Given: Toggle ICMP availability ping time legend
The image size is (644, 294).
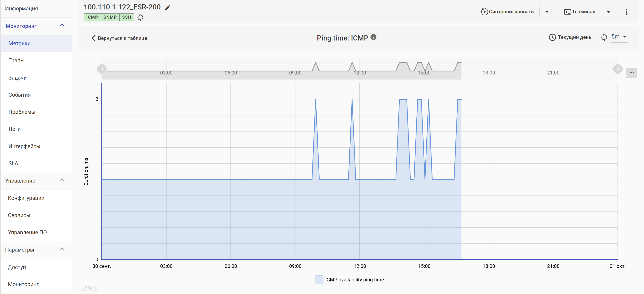Looking at the screenshot, I should click(x=350, y=280).
